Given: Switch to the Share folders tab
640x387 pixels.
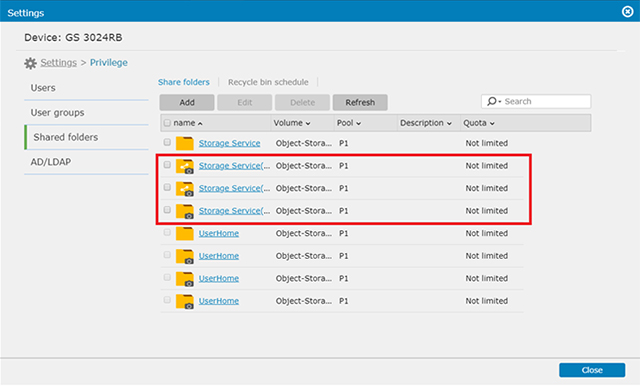Looking at the screenshot, I should [184, 82].
